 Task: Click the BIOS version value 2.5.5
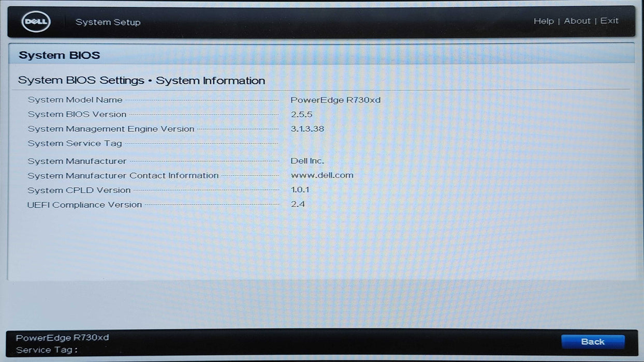click(x=301, y=114)
